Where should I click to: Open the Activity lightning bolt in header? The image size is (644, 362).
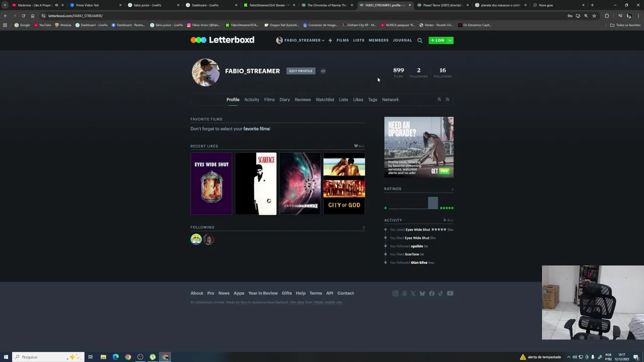tap(330, 40)
